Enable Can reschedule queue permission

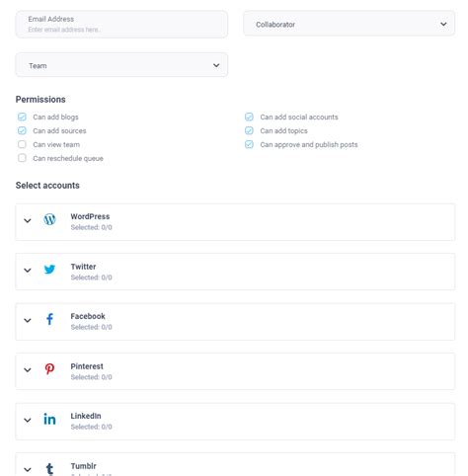pyautogui.click(x=22, y=158)
